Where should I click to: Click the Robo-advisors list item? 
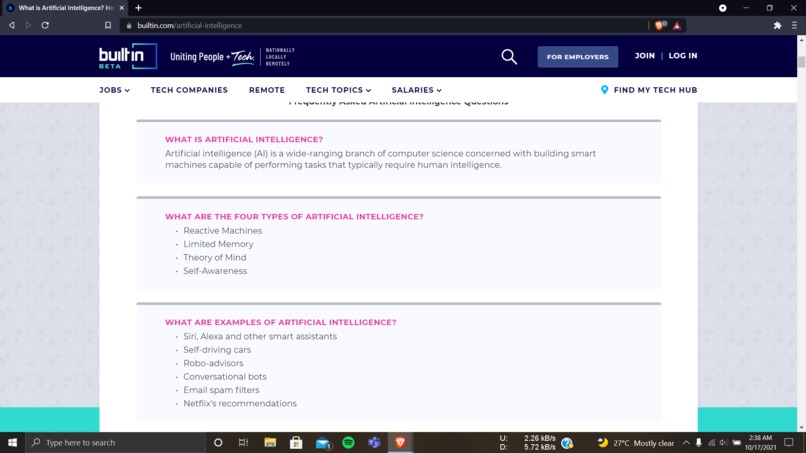213,363
